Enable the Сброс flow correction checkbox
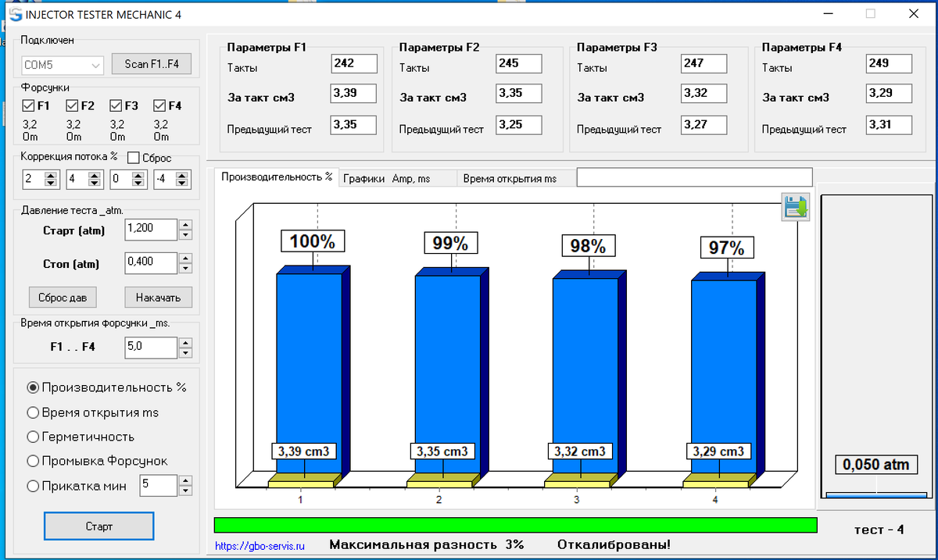 [133, 158]
